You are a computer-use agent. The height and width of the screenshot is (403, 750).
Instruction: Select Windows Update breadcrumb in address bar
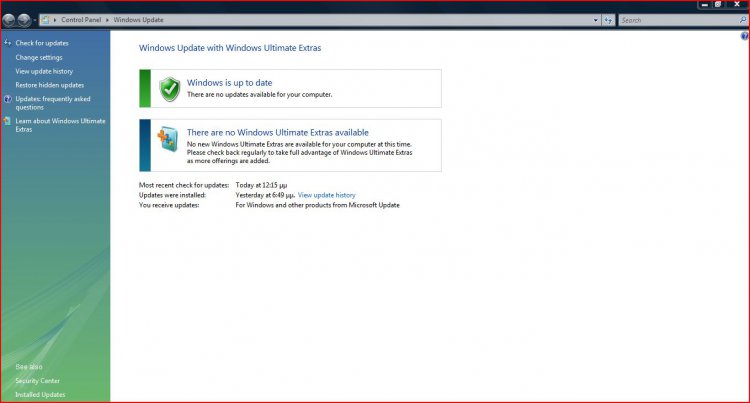coord(138,20)
